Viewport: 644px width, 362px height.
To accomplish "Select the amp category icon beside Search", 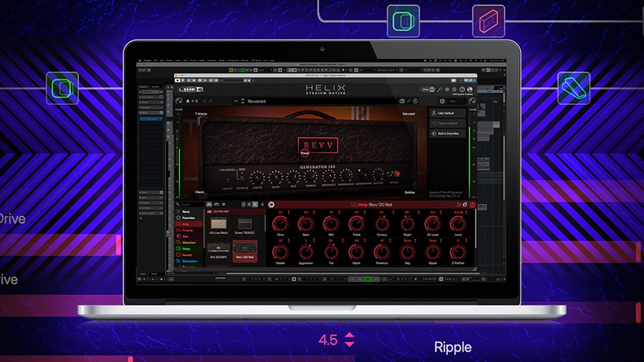I will pos(209,204).
